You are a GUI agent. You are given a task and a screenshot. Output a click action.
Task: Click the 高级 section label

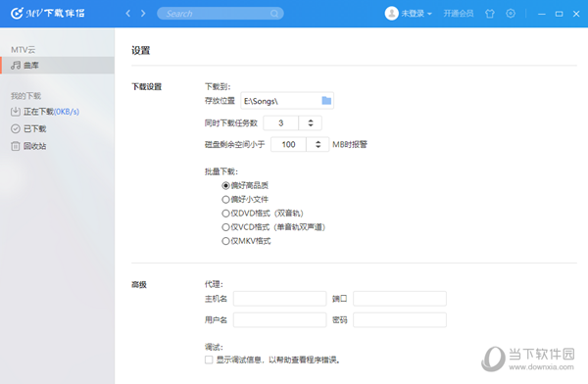pos(139,285)
